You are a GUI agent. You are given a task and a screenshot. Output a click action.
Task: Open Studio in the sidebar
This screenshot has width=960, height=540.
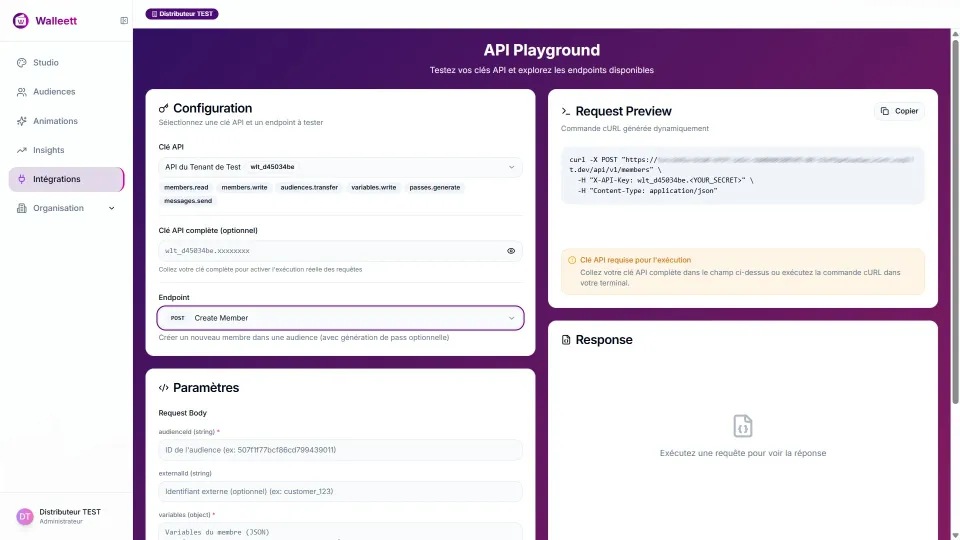(66, 62)
